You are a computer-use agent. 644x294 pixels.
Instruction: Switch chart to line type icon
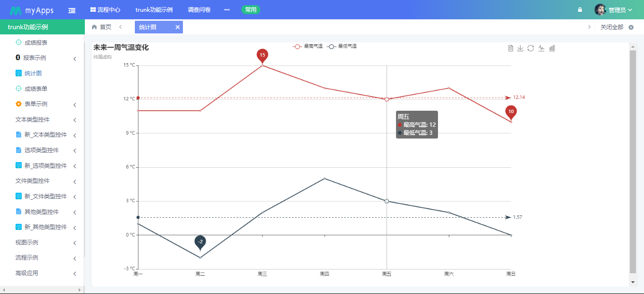pos(541,48)
